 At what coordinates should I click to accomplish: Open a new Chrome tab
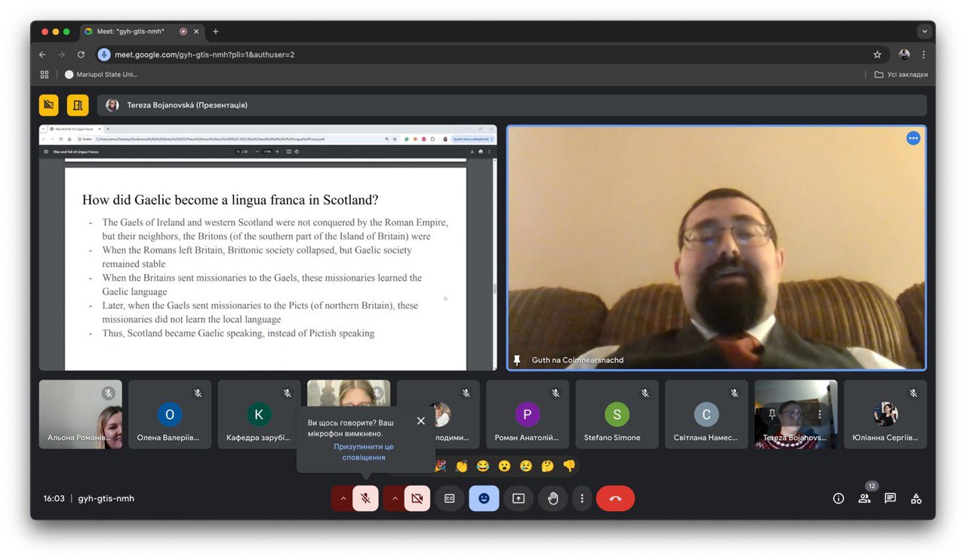[216, 32]
